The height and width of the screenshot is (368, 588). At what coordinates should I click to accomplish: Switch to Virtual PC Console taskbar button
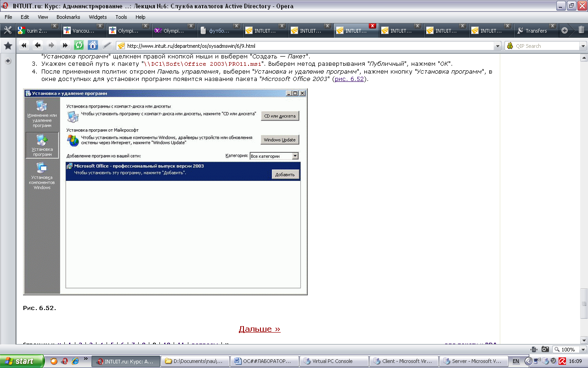tap(334, 361)
